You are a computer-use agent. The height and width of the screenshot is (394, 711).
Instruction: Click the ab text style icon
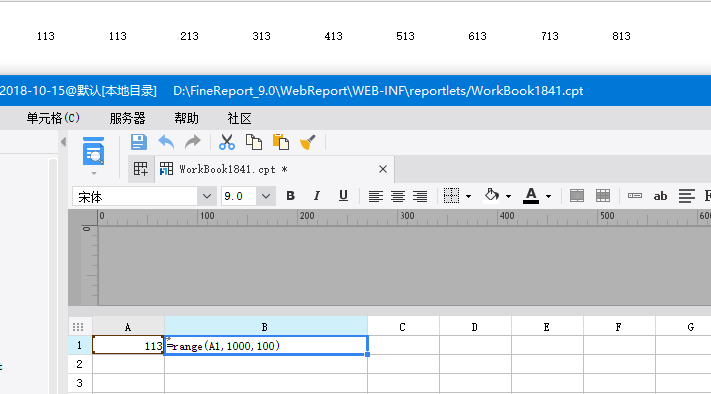click(660, 196)
